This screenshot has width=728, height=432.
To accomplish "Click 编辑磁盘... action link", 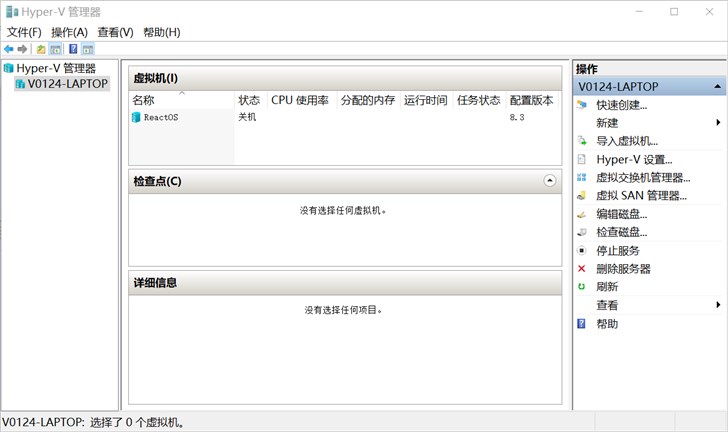I will pyautogui.click(x=622, y=214).
